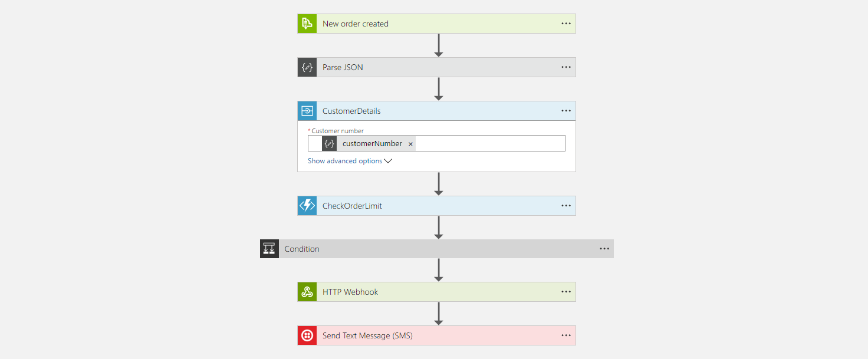
Task: Open the New order created ellipsis menu
Action: tap(566, 24)
